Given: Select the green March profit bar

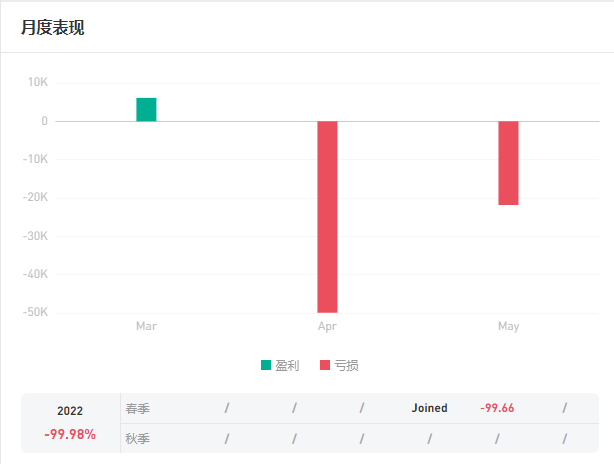Looking at the screenshot, I should (146, 110).
